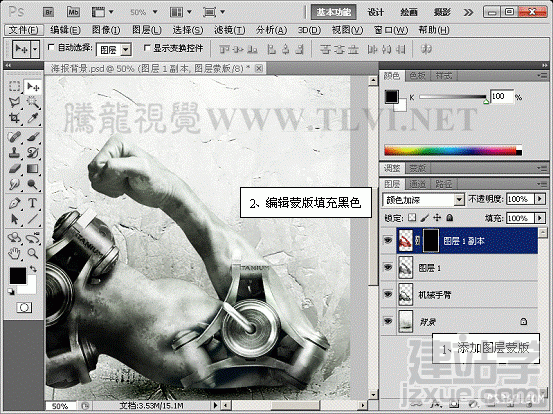Hide the 背景 layer
This screenshot has height=414, width=553.
(388, 321)
